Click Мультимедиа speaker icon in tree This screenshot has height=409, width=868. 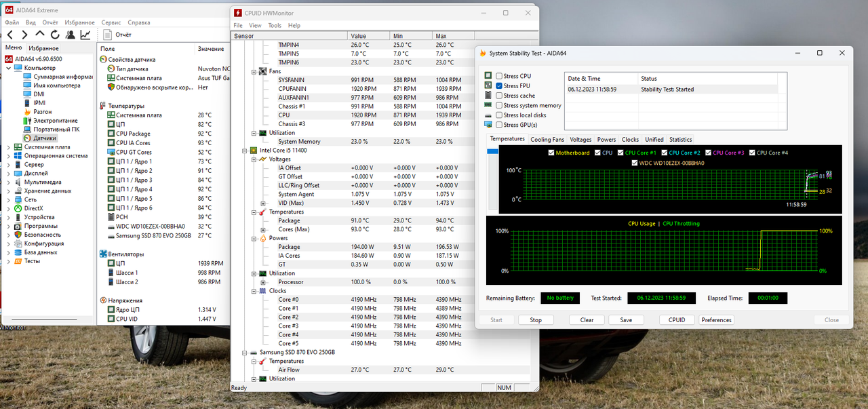click(18, 182)
